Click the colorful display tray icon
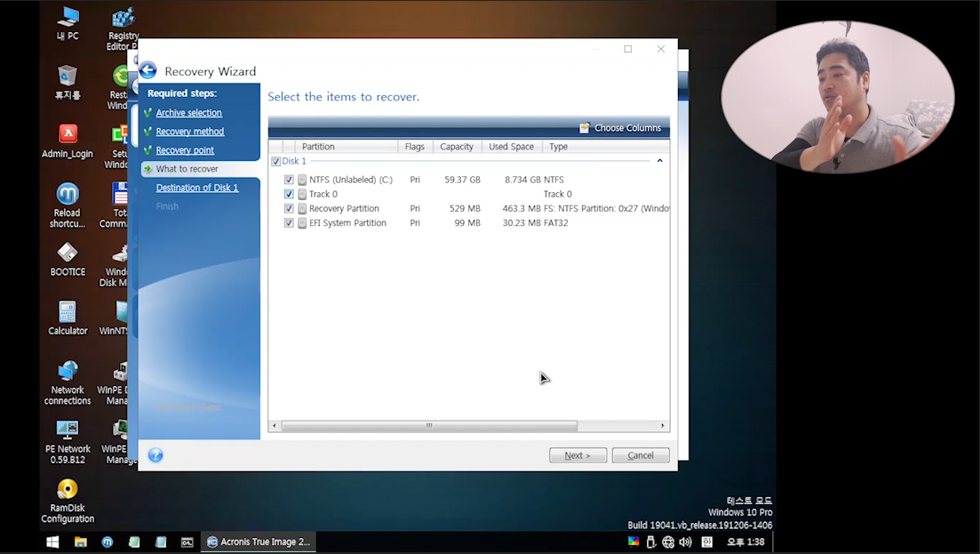This screenshot has width=980, height=554. 633,542
